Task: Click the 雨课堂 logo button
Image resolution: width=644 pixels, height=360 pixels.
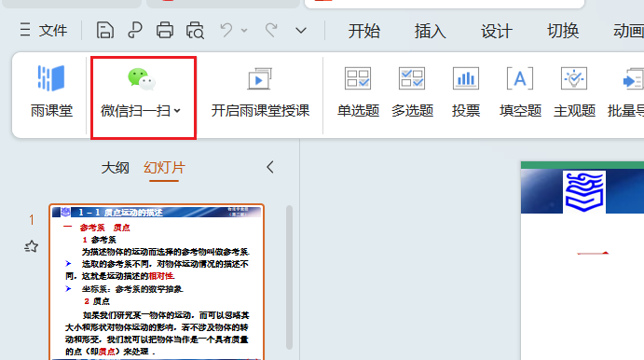Action: tap(51, 91)
